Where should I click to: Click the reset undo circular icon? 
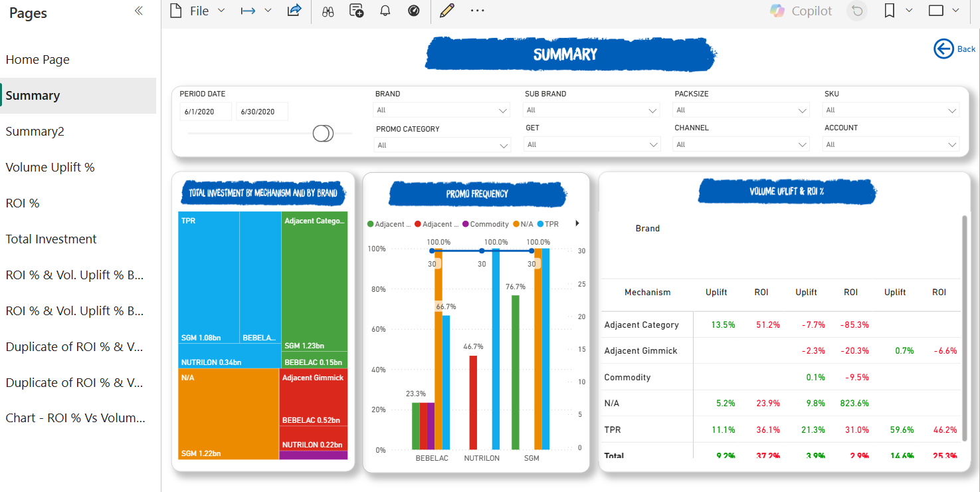[857, 11]
